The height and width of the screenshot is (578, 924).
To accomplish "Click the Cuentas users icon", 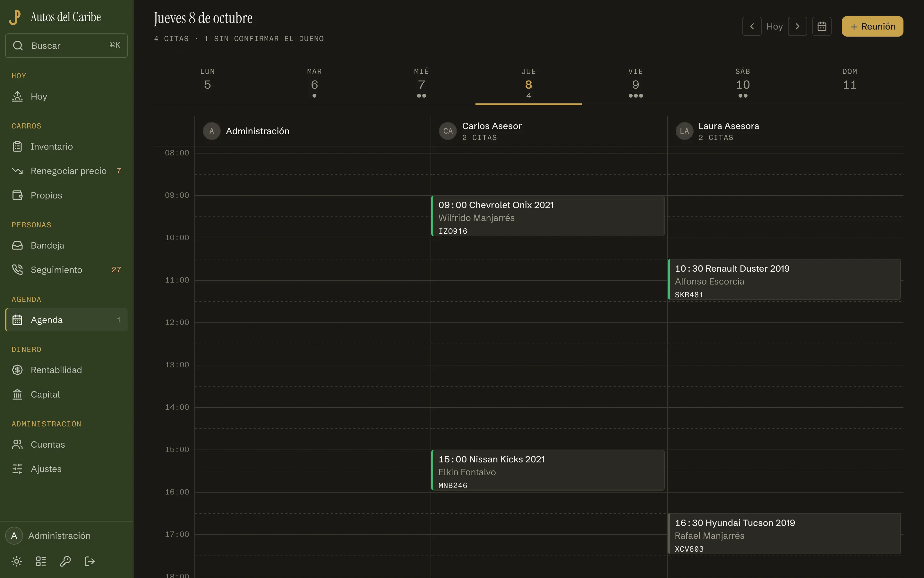I will coord(17,445).
